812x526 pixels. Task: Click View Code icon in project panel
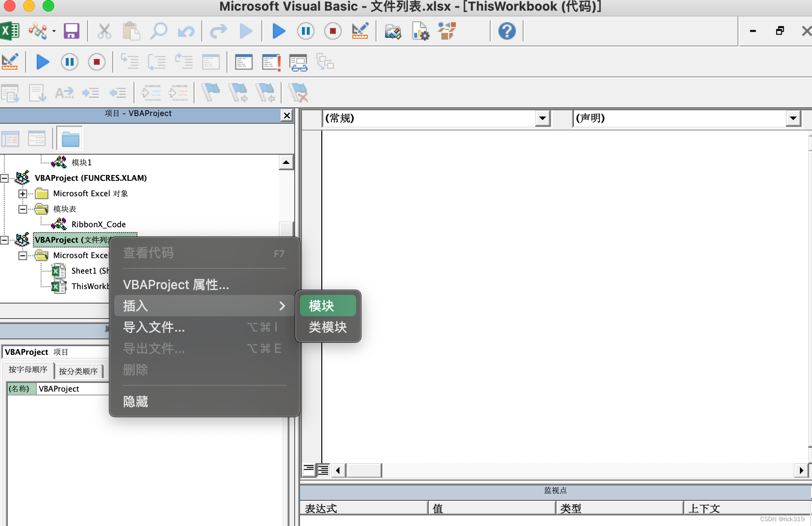[x=10, y=139]
